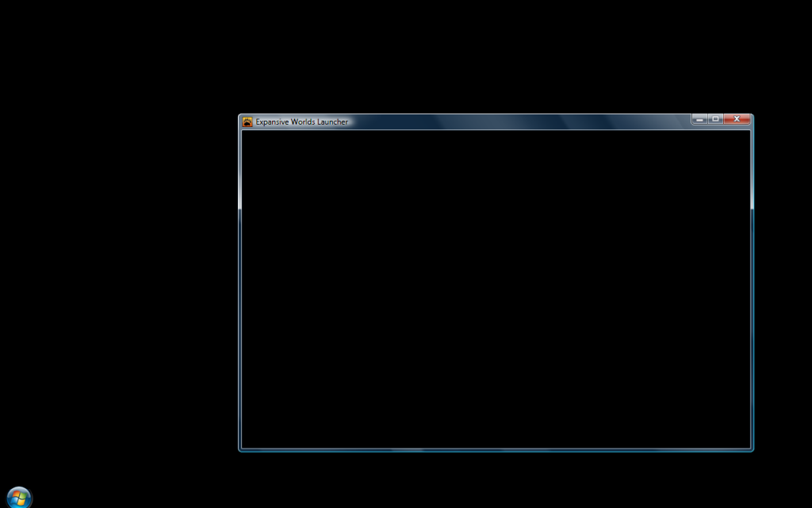Screen dimensions: 812x508
Task: Click the "Expansive Worlds Launcher" title text
Action: (x=301, y=122)
